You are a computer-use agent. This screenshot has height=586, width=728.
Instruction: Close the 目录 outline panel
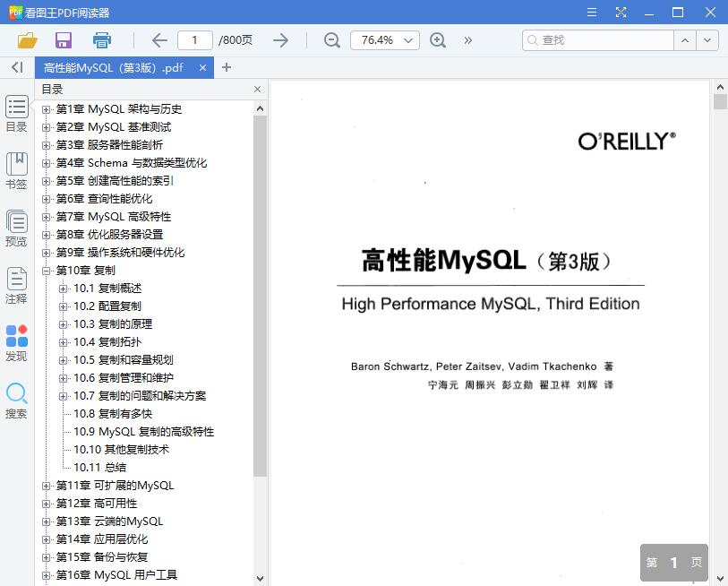(x=257, y=90)
